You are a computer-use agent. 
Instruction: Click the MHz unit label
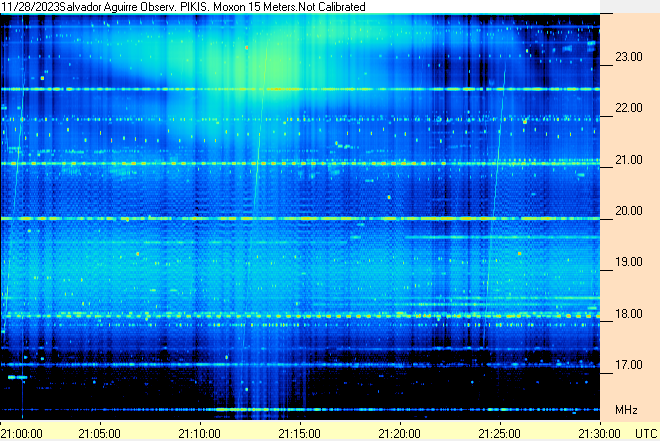pos(626,410)
